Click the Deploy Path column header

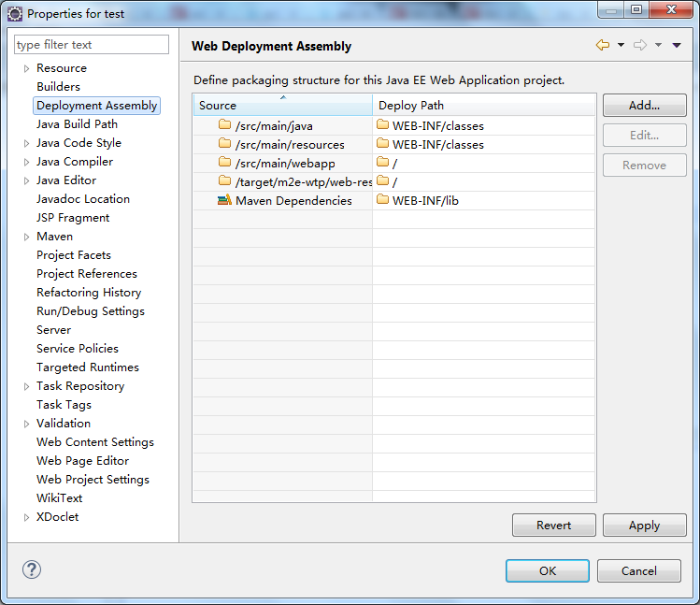coord(483,106)
